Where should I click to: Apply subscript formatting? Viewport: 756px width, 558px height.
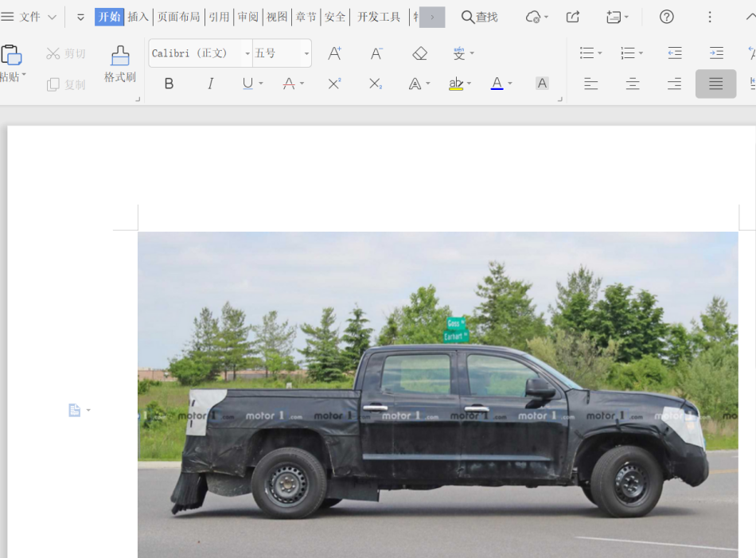[x=376, y=84]
